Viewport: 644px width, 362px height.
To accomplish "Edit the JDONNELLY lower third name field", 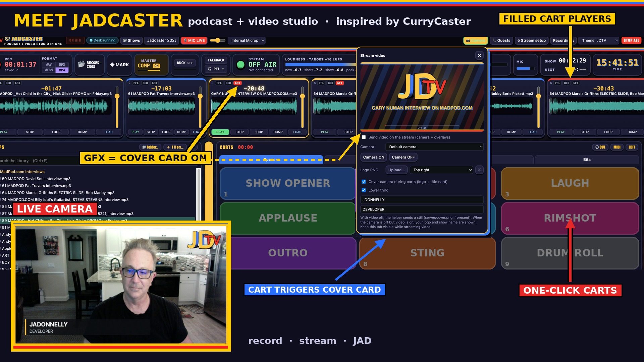I will (x=422, y=200).
